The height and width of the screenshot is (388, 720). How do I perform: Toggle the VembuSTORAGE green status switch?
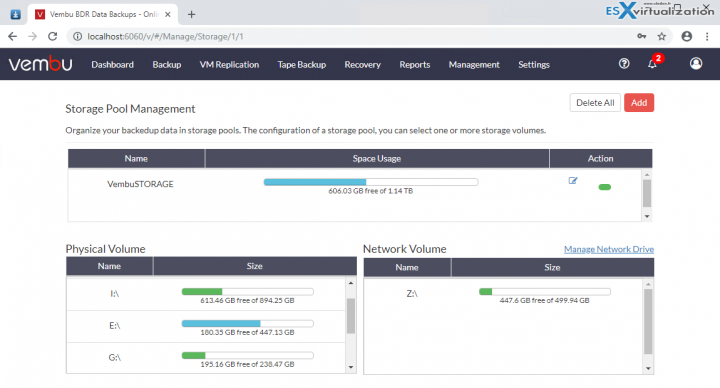604,187
